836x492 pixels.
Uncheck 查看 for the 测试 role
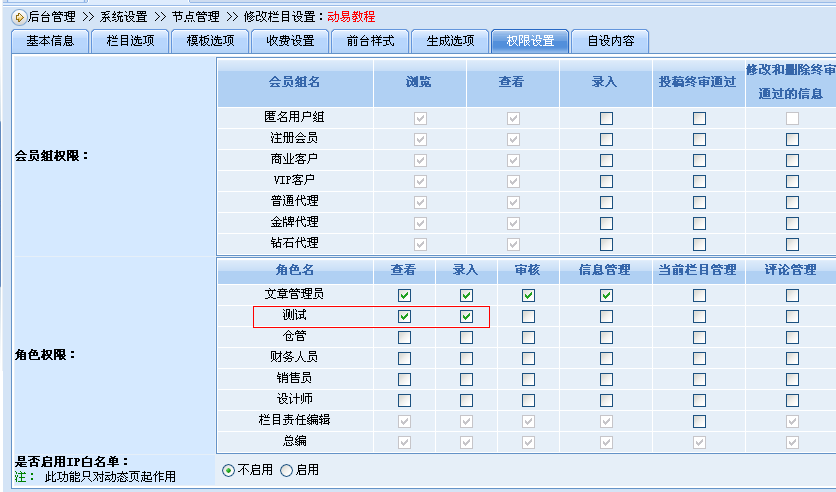point(404,317)
